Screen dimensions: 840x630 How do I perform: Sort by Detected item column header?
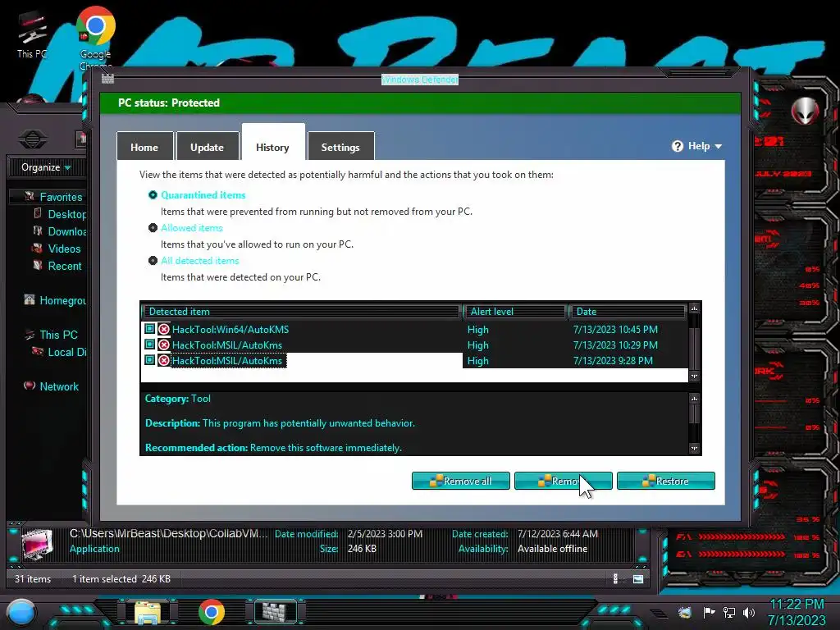(x=302, y=311)
